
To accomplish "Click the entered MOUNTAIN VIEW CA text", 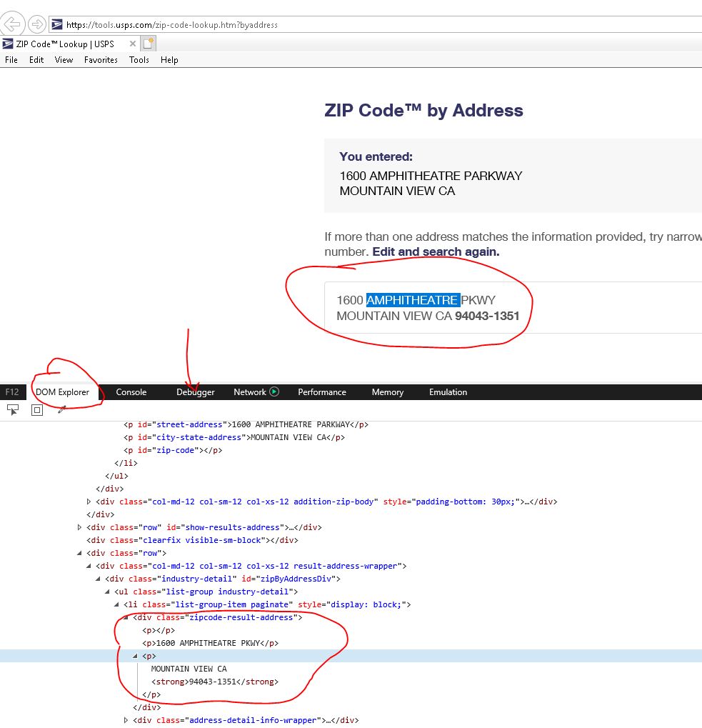I will [397, 191].
